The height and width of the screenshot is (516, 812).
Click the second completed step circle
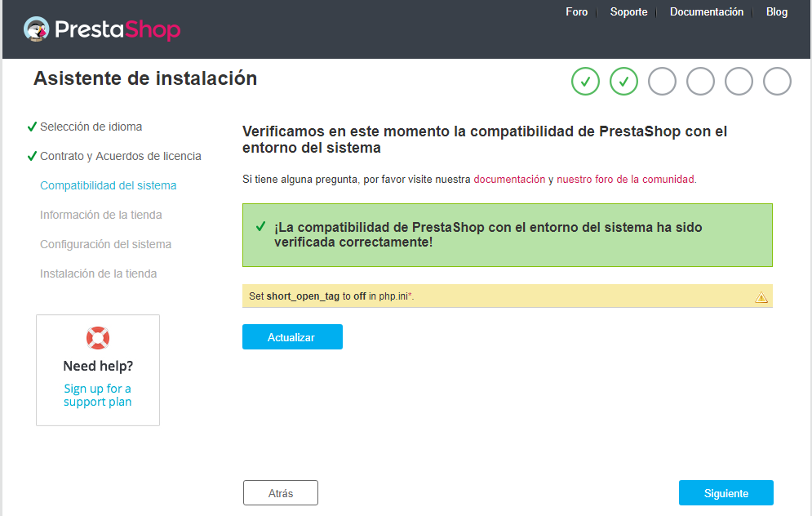623,82
